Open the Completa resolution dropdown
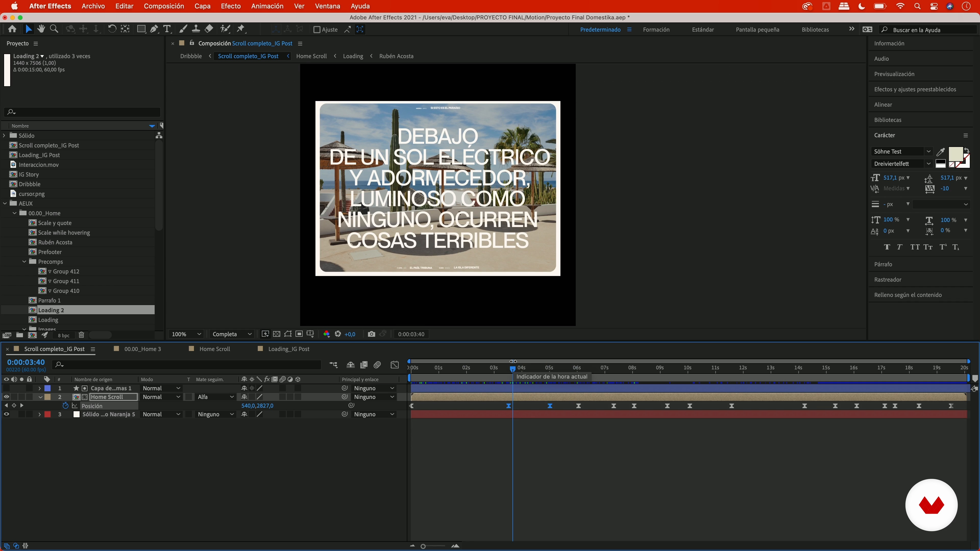980x551 pixels. tap(232, 334)
